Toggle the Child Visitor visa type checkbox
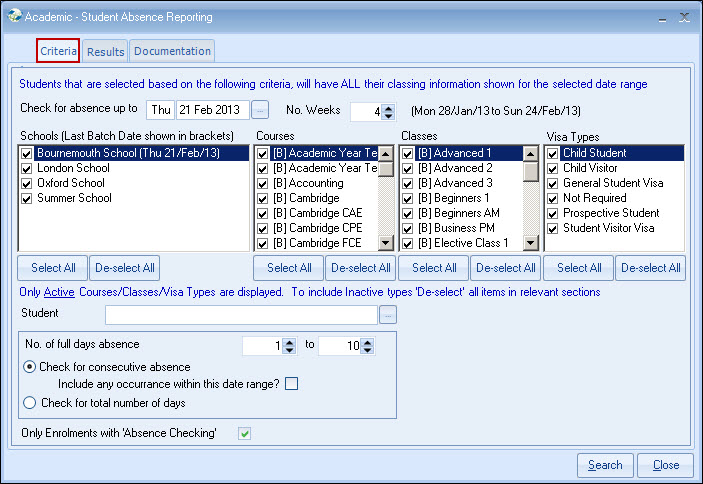The height and width of the screenshot is (484, 703). click(554, 169)
